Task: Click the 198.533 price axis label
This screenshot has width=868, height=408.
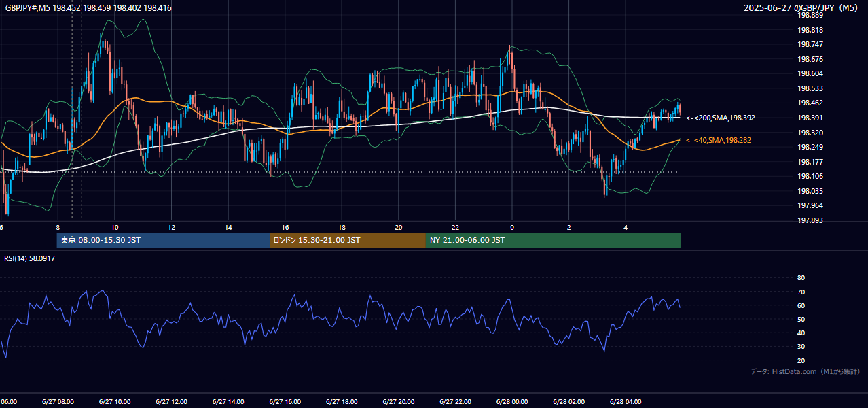Action: click(x=811, y=88)
